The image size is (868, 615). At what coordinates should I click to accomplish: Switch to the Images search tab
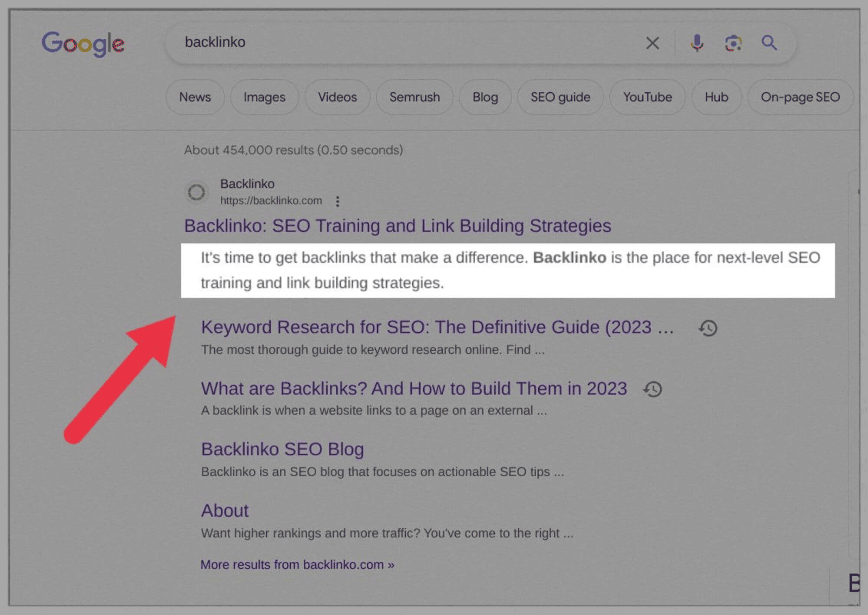click(x=264, y=97)
